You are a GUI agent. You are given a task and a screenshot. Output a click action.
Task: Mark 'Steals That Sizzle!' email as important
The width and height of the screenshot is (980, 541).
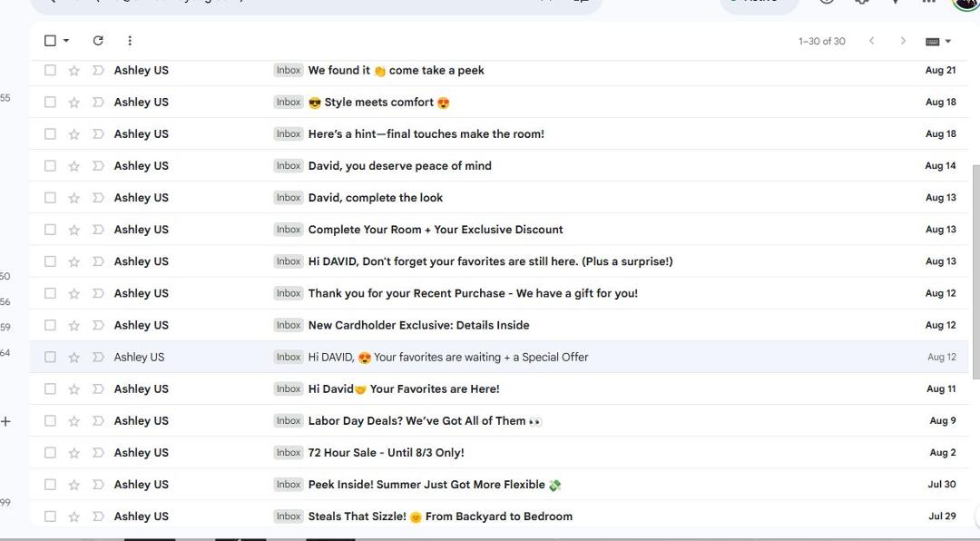(x=97, y=517)
